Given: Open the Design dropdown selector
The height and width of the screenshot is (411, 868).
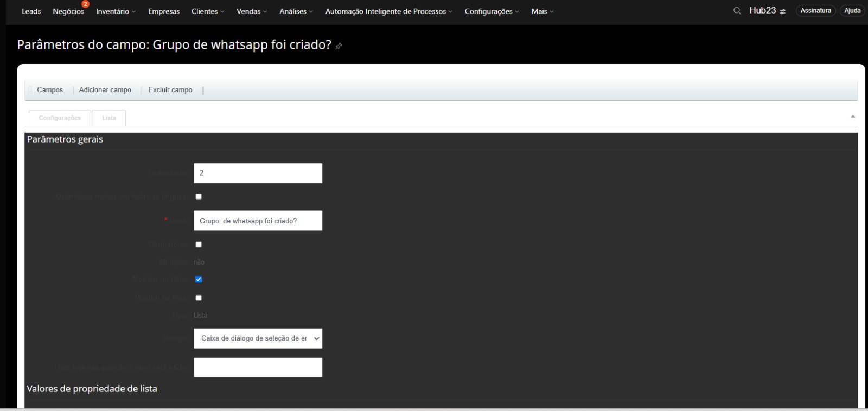Looking at the screenshot, I should (258, 338).
